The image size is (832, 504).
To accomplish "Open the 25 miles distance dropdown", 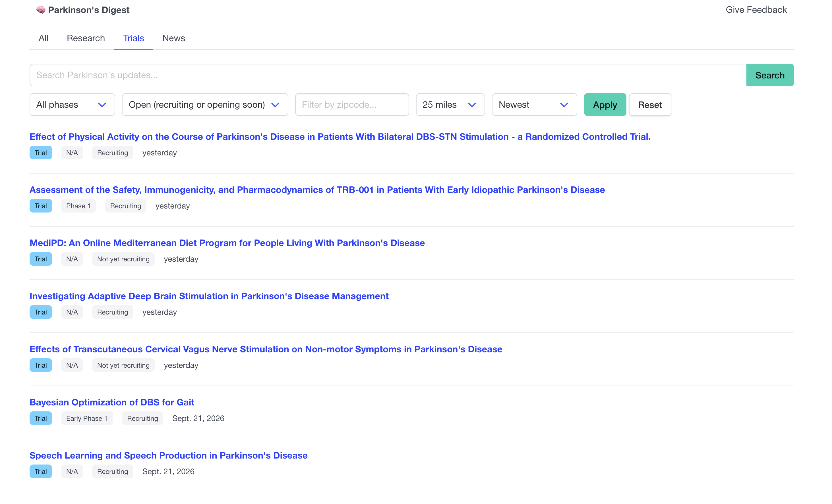I will point(450,105).
